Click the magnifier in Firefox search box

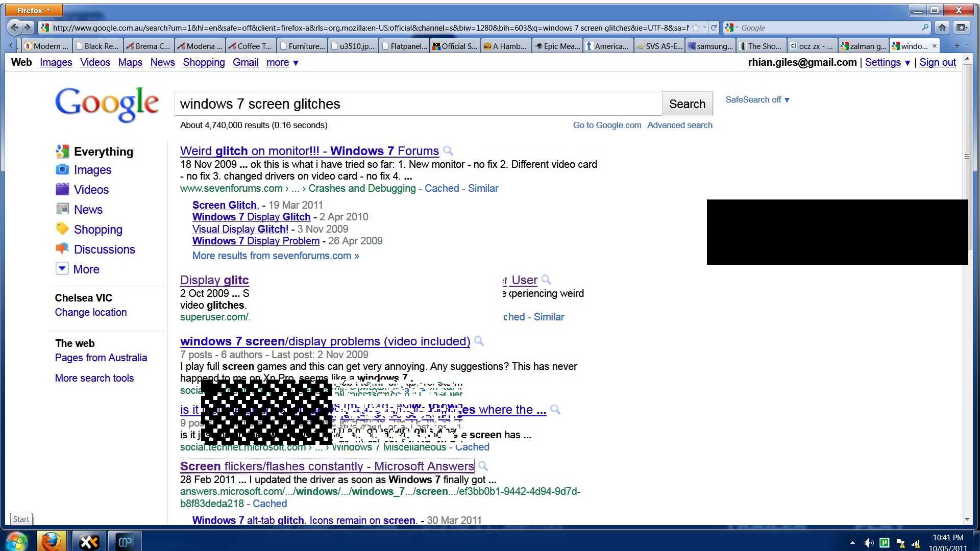pos(925,28)
